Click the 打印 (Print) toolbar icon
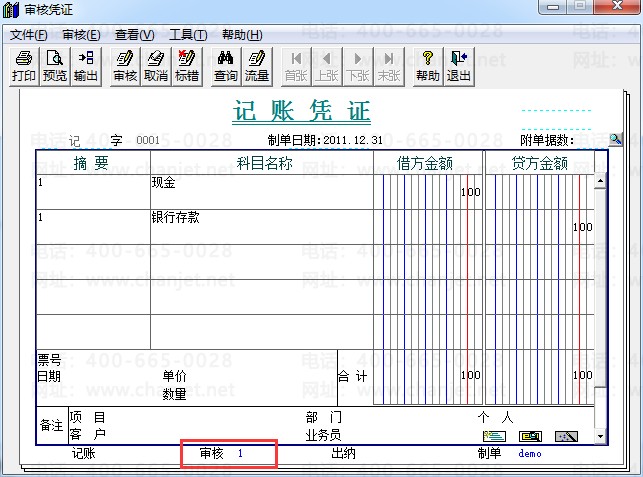 point(23,66)
